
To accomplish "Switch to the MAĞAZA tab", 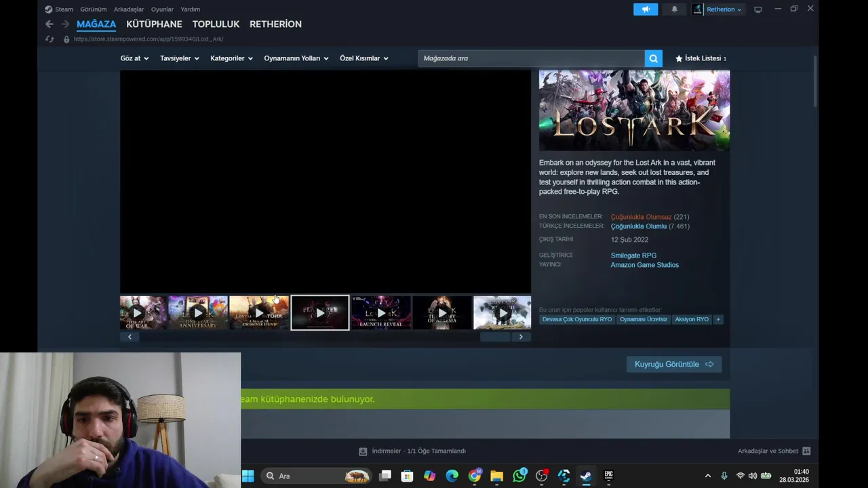I will click(96, 24).
